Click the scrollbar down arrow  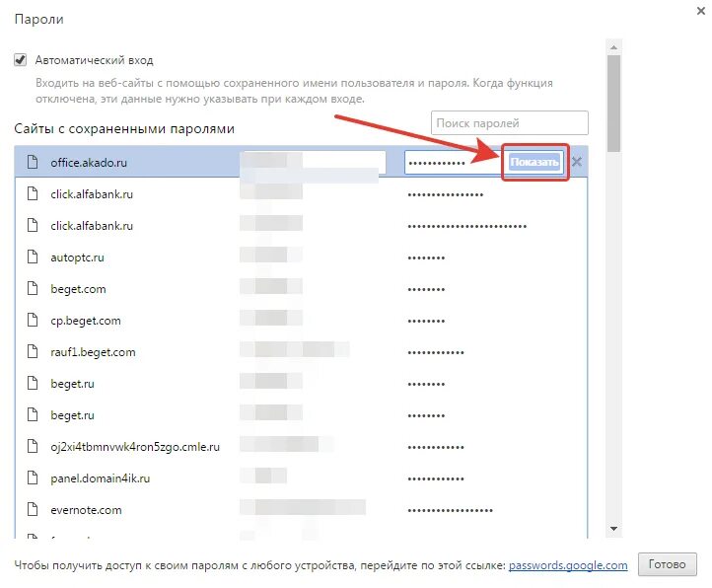click(614, 529)
